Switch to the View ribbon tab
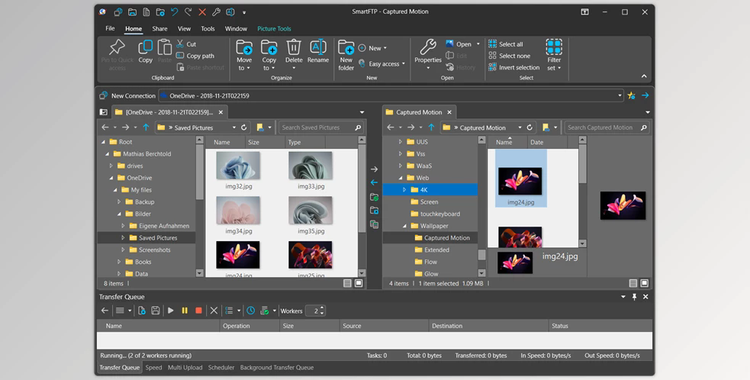This screenshot has height=380, width=750. [x=184, y=29]
